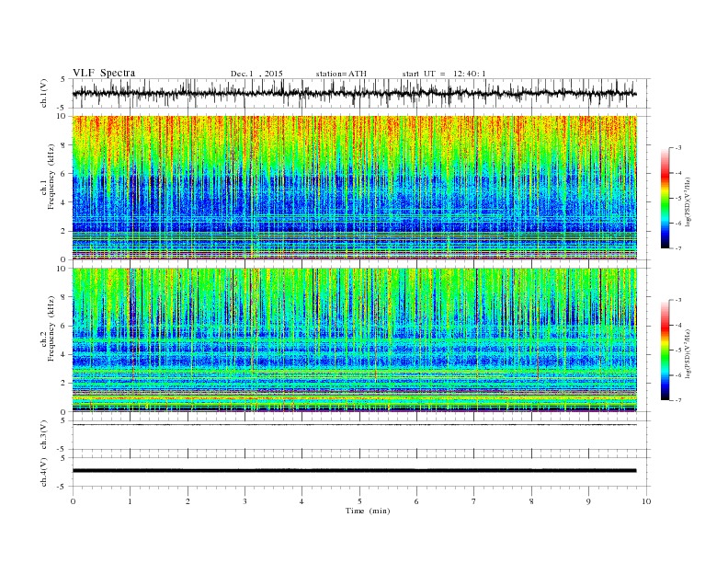Click the "VLF Spectra" plot title
728x563 pixels.
104,73
